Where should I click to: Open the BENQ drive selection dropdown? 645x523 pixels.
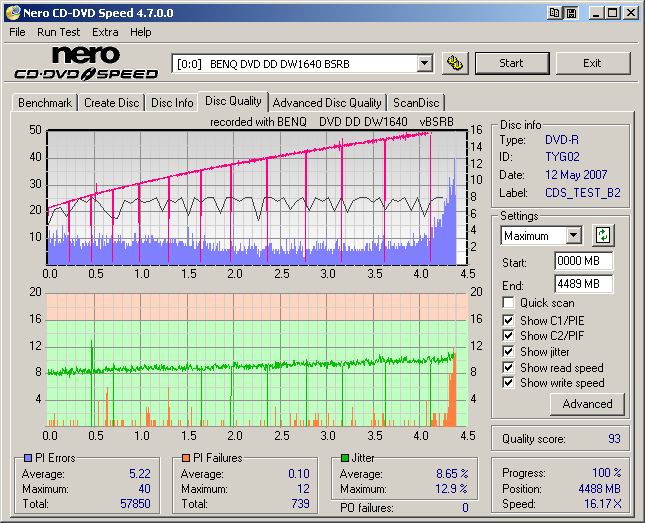pos(425,64)
